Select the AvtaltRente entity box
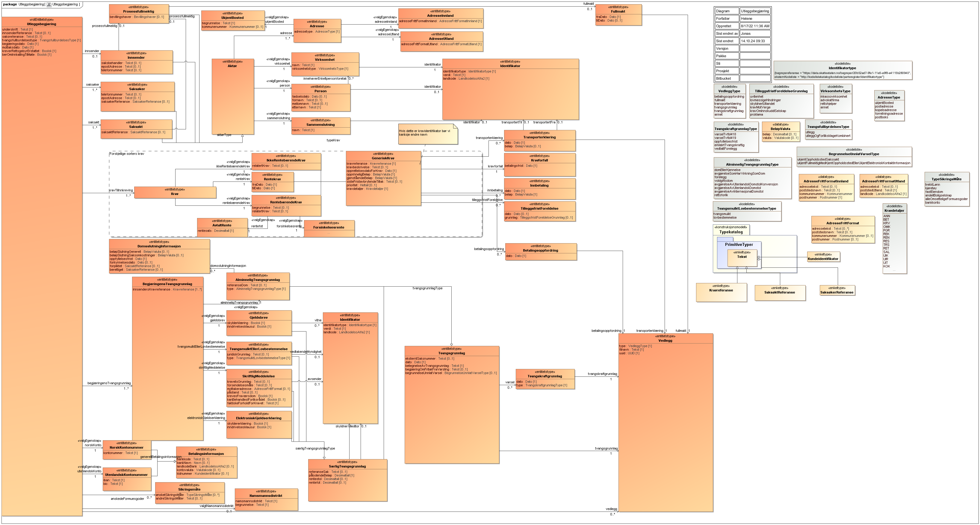 click(x=222, y=228)
